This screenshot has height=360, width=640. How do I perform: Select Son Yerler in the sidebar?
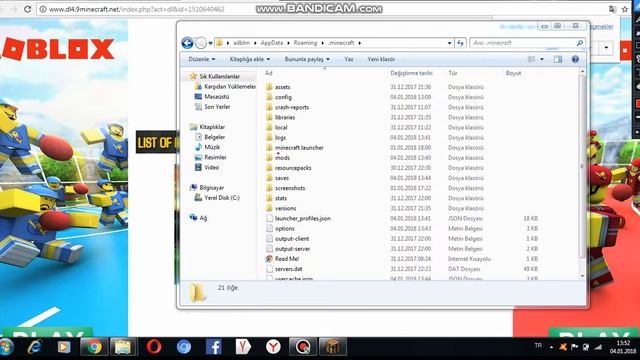[x=213, y=107]
